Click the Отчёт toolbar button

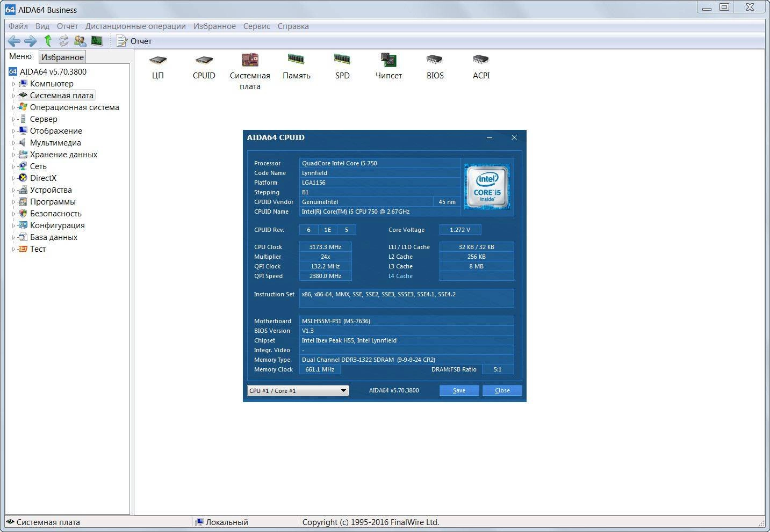(134, 41)
